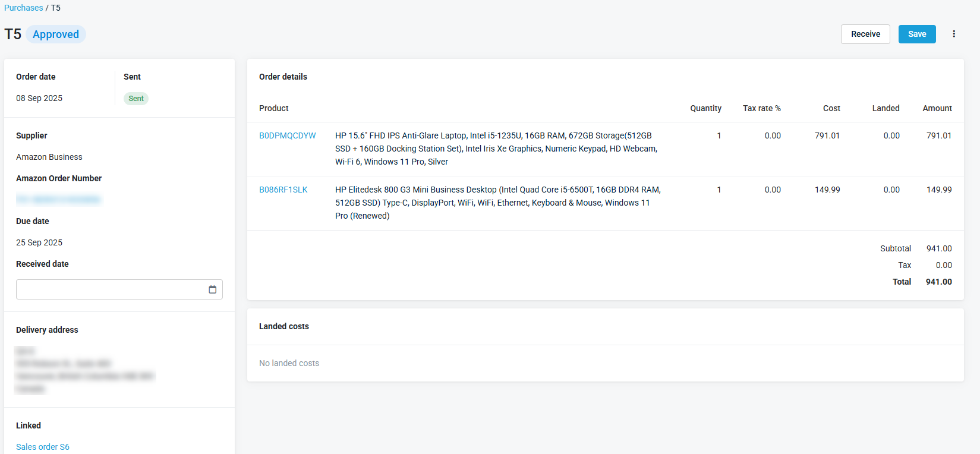Click the Landed costs section heading
Viewport: 980px width, 454px height.
[x=284, y=326]
